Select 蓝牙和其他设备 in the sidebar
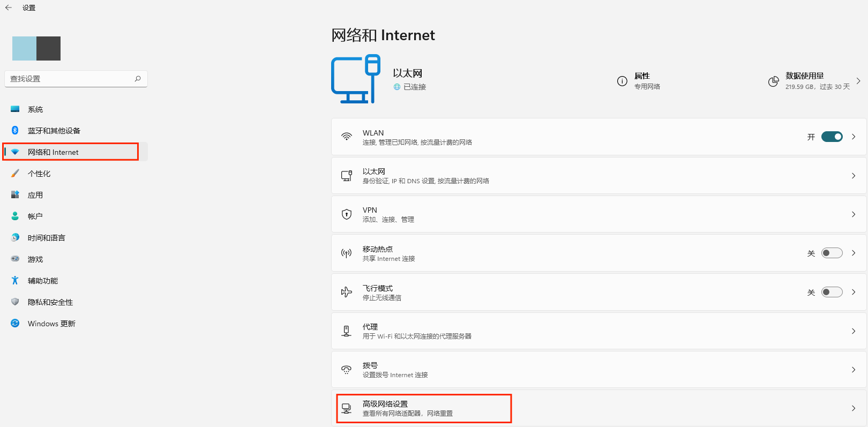 76,131
